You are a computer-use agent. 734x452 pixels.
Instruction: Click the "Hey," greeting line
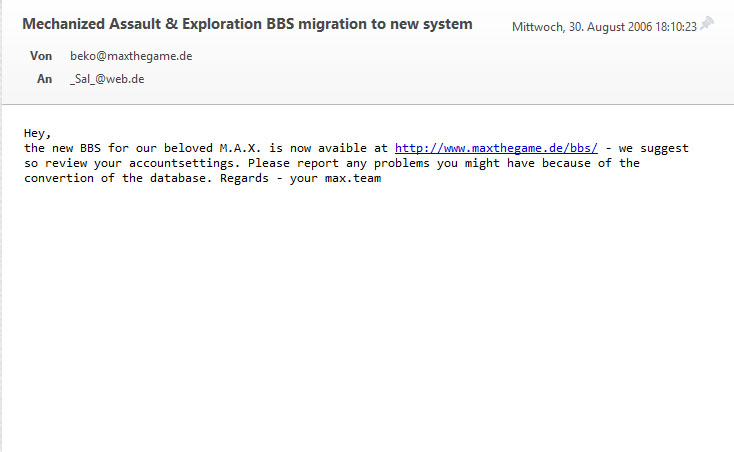[x=37, y=133]
